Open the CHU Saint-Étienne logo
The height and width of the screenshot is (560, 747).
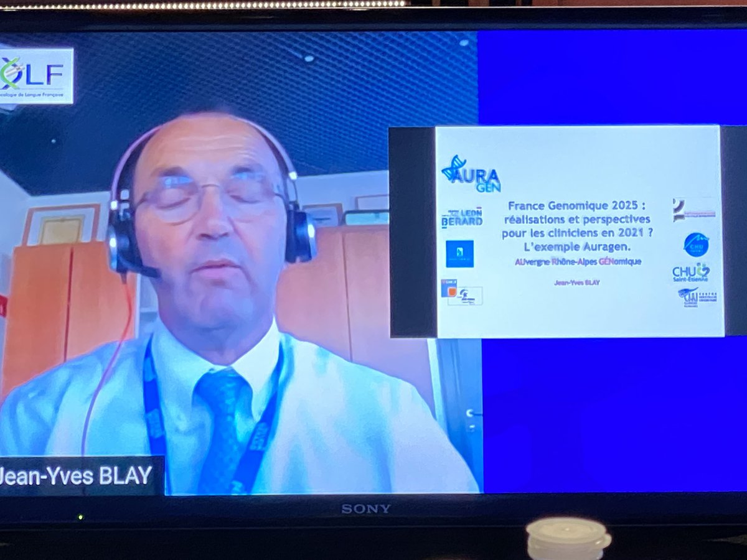pos(691,273)
